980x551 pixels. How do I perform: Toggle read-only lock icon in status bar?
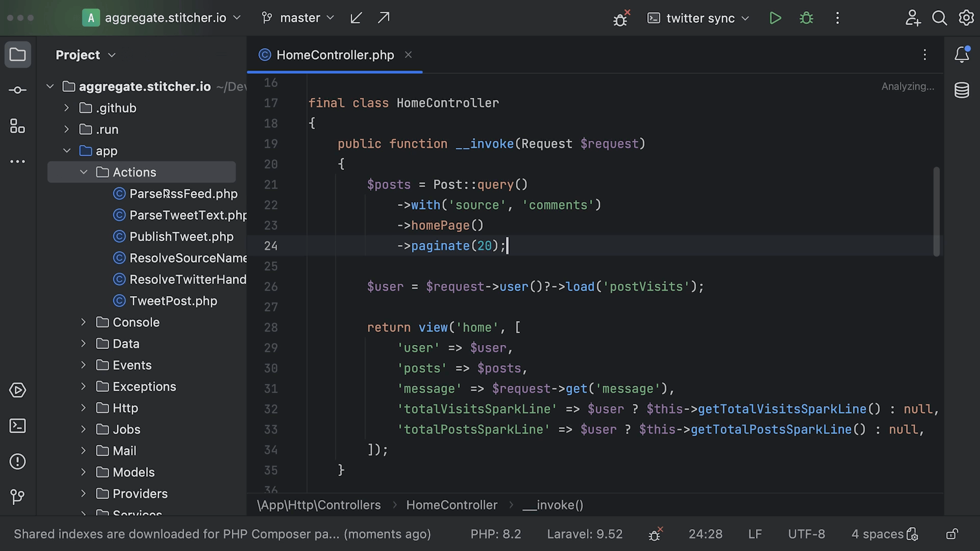952,534
